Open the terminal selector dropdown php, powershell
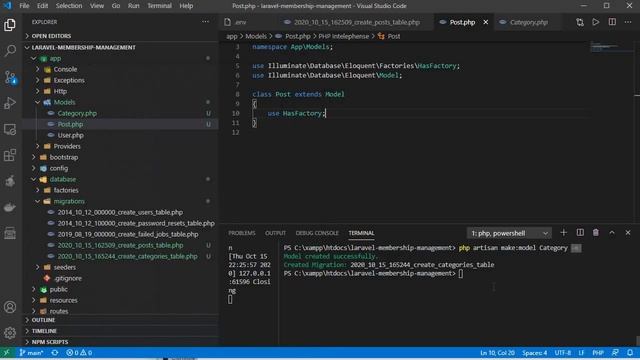The image size is (640, 360). pos(509,233)
